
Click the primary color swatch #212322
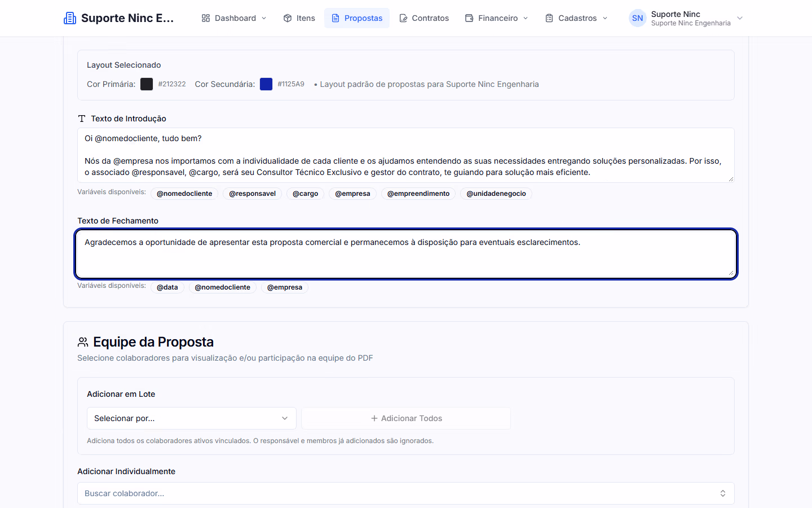pyautogui.click(x=147, y=84)
